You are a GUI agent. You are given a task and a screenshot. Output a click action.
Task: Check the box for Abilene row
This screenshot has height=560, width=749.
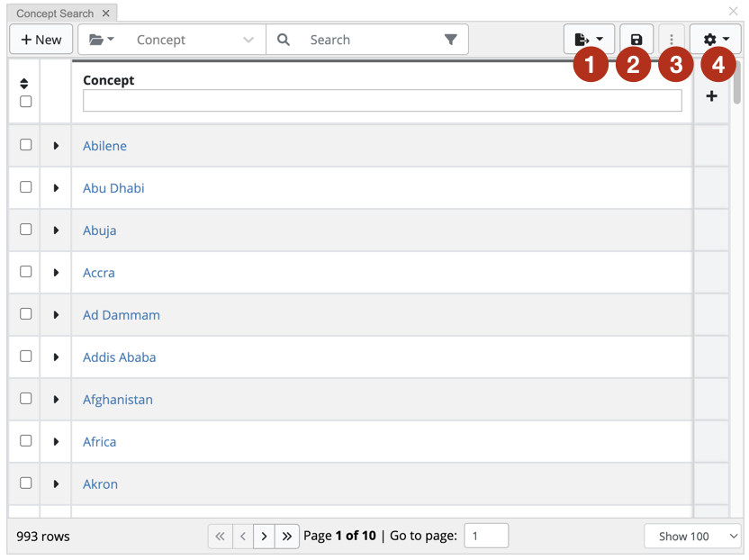pyautogui.click(x=26, y=145)
